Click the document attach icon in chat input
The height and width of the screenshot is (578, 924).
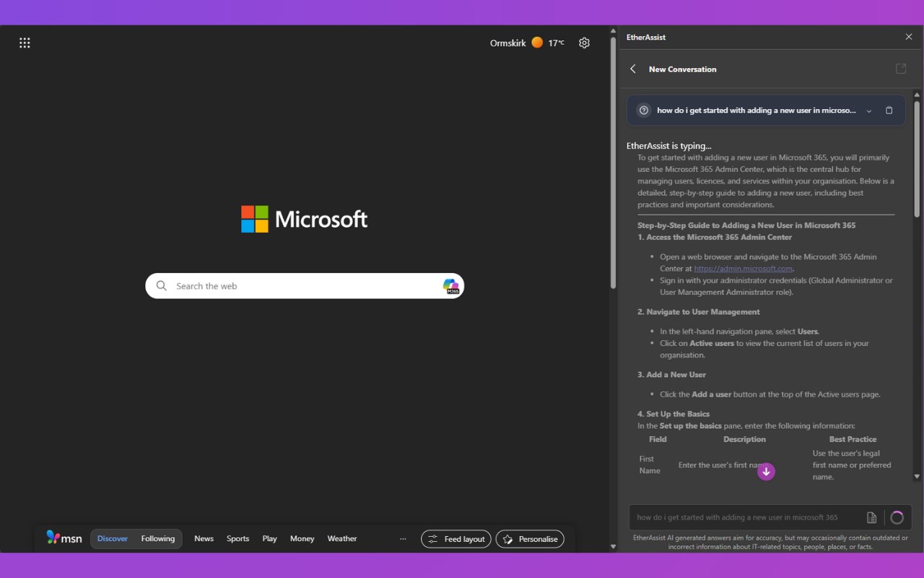coord(871,517)
